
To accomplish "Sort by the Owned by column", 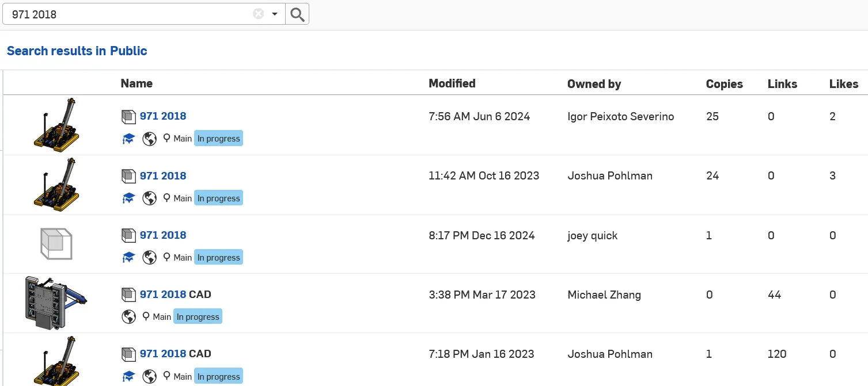I will pyautogui.click(x=594, y=84).
